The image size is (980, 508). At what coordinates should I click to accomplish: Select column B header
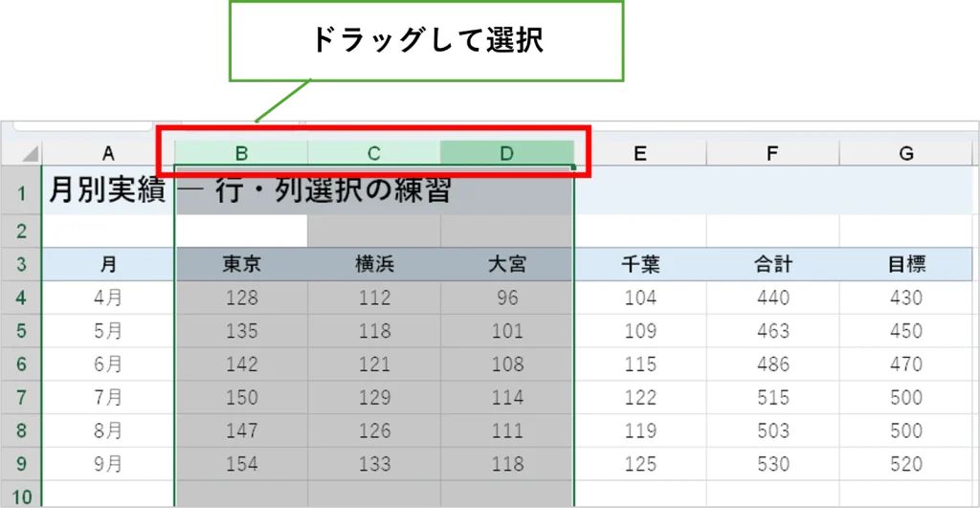[241, 153]
